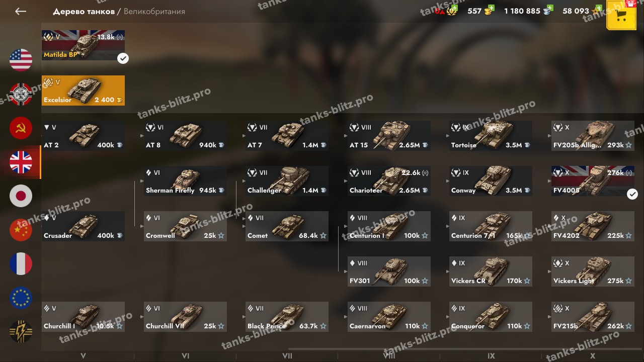This screenshot has width=644, height=362.
Task: Select the Japan nation flag
Action: 21,196
